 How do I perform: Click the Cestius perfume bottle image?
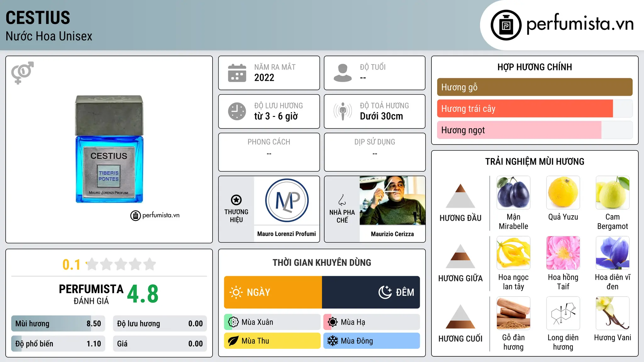pyautogui.click(x=109, y=149)
